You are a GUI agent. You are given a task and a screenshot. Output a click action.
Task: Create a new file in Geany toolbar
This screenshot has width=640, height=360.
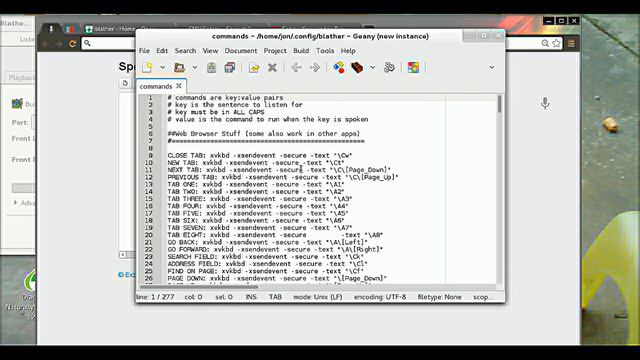(x=147, y=67)
